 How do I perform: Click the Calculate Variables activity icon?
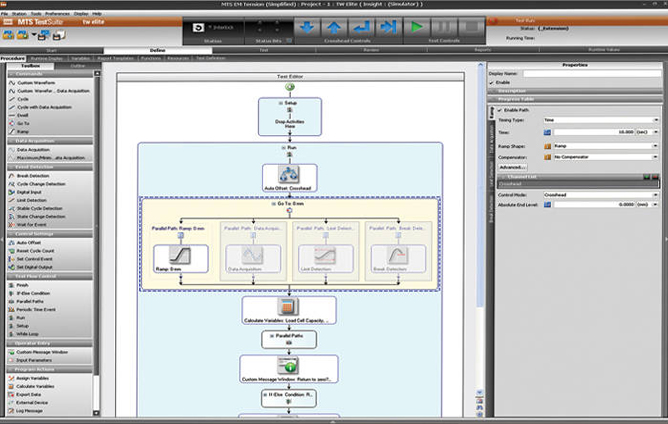pyautogui.click(x=288, y=305)
